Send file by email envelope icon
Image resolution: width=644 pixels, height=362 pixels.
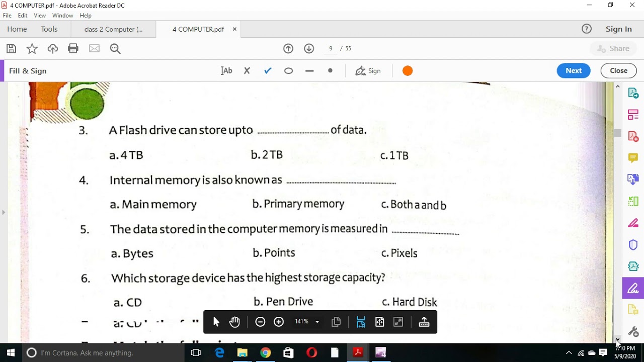click(x=94, y=48)
